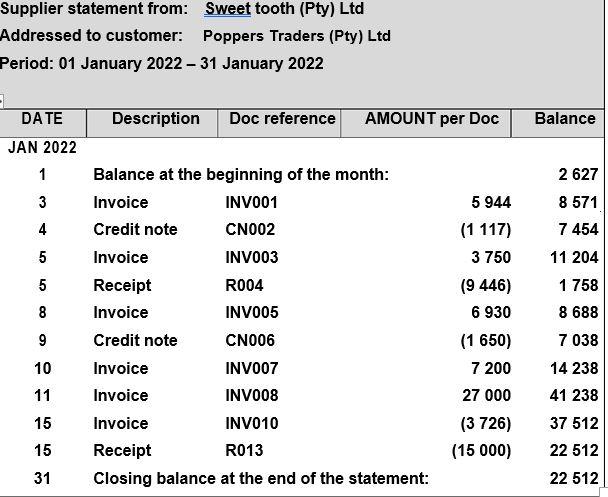608x497 pixels.
Task: Click the Doc reference column header
Action: click(282, 119)
